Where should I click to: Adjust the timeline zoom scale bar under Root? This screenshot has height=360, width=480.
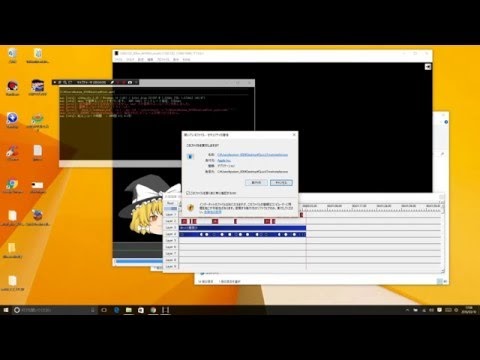click(170, 209)
